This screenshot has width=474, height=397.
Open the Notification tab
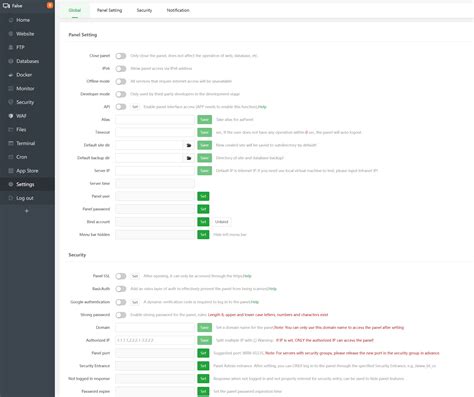(x=178, y=10)
